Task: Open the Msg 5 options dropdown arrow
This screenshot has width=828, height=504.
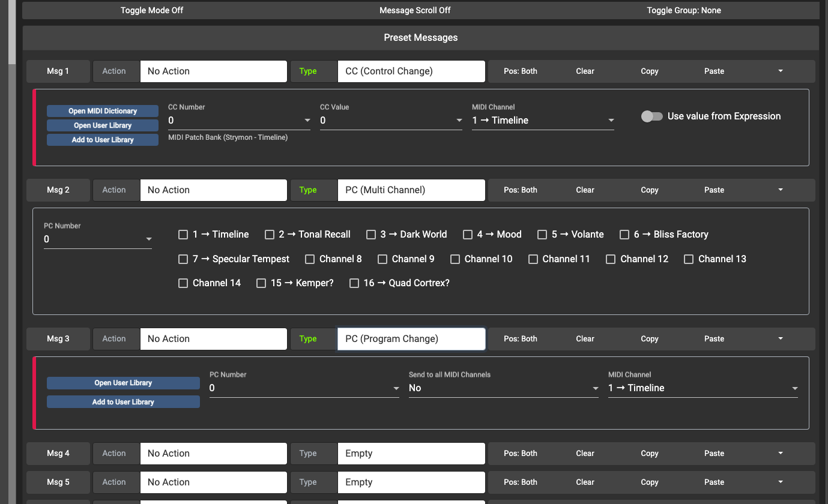Action: (780, 482)
